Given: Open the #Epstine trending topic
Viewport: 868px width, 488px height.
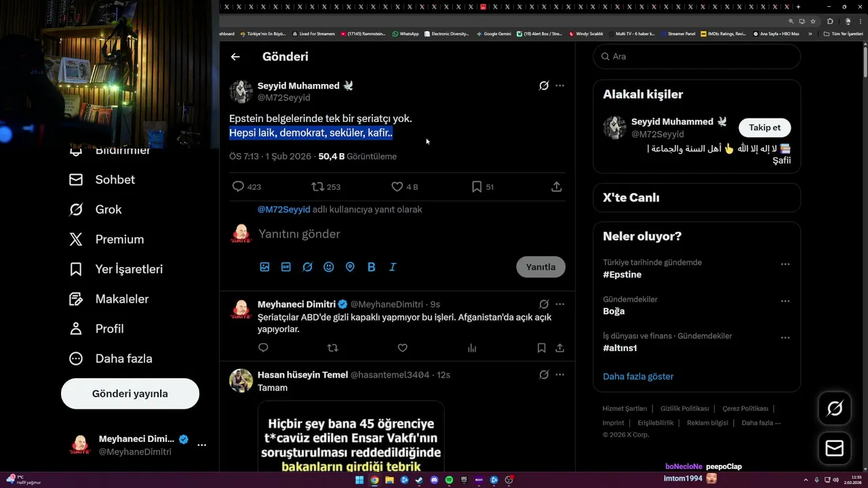Looking at the screenshot, I should tap(622, 274).
